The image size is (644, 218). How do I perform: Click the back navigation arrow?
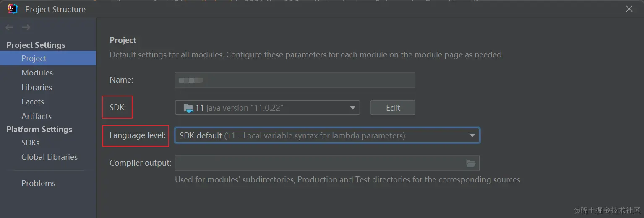pyautogui.click(x=9, y=28)
